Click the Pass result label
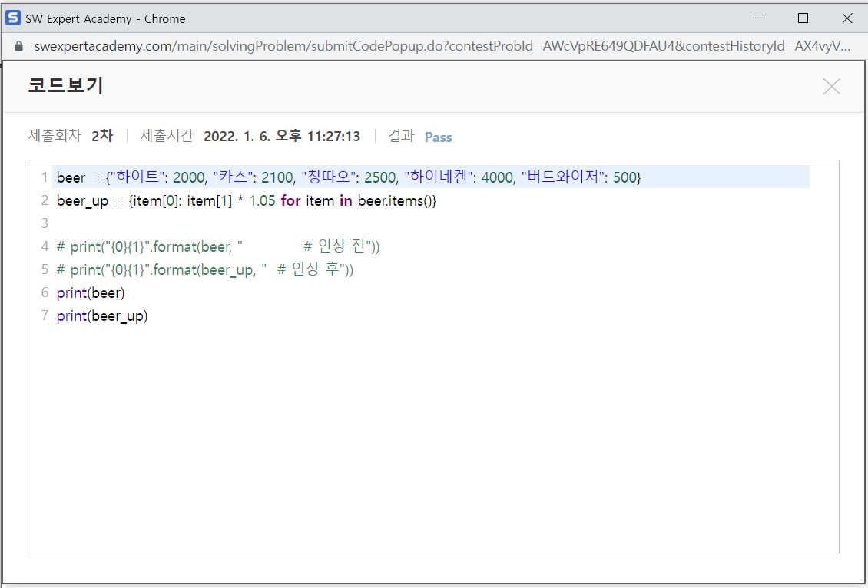The height and width of the screenshot is (588, 868). 439,137
